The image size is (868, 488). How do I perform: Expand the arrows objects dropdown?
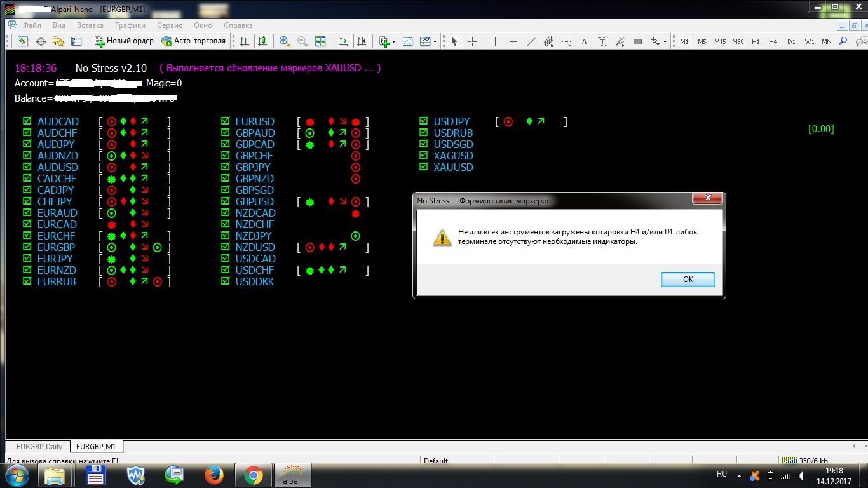[665, 41]
